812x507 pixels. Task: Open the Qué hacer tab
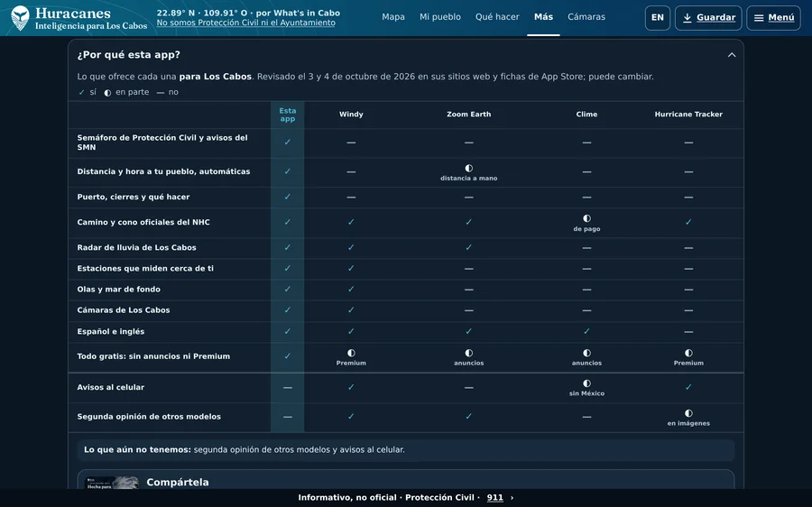click(x=497, y=17)
